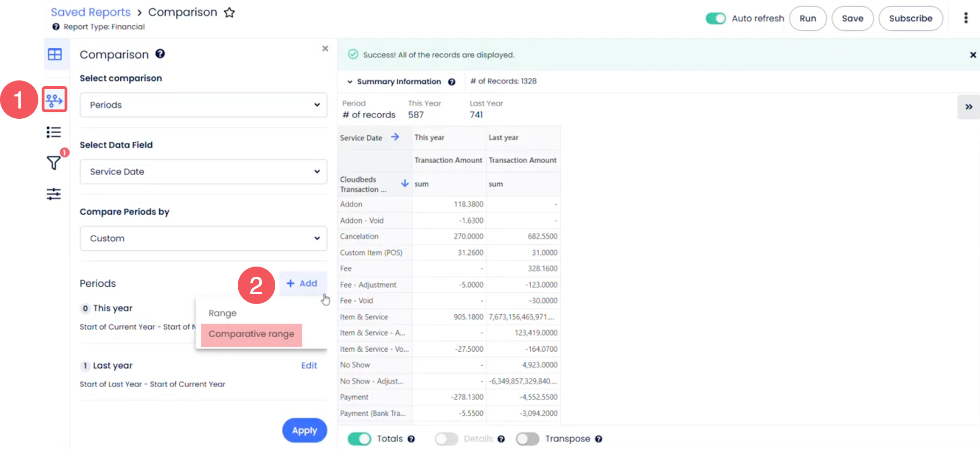This screenshot has height=449, width=980.
Task: Turn off the Totals toggle
Action: (x=359, y=439)
